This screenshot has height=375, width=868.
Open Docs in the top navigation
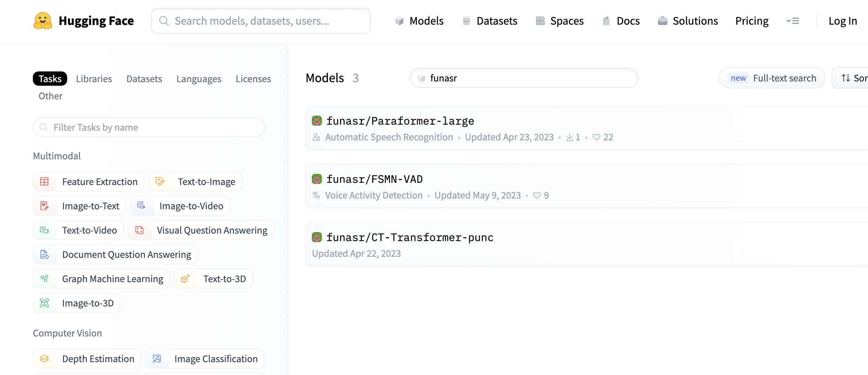click(621, 21)
